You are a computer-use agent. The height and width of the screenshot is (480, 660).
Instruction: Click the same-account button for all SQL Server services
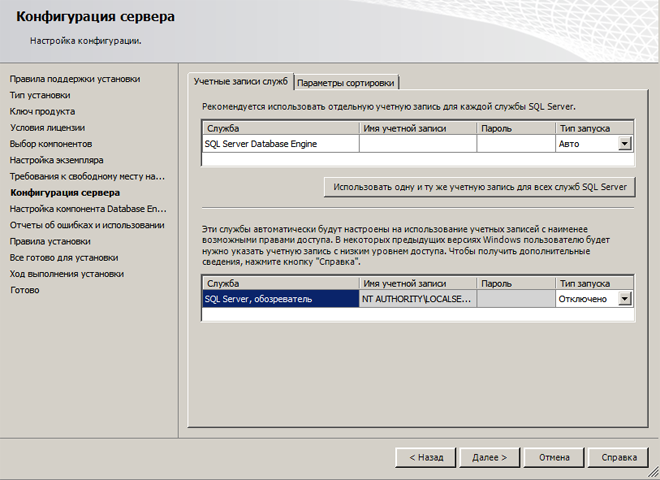click(x=480, y=187)
